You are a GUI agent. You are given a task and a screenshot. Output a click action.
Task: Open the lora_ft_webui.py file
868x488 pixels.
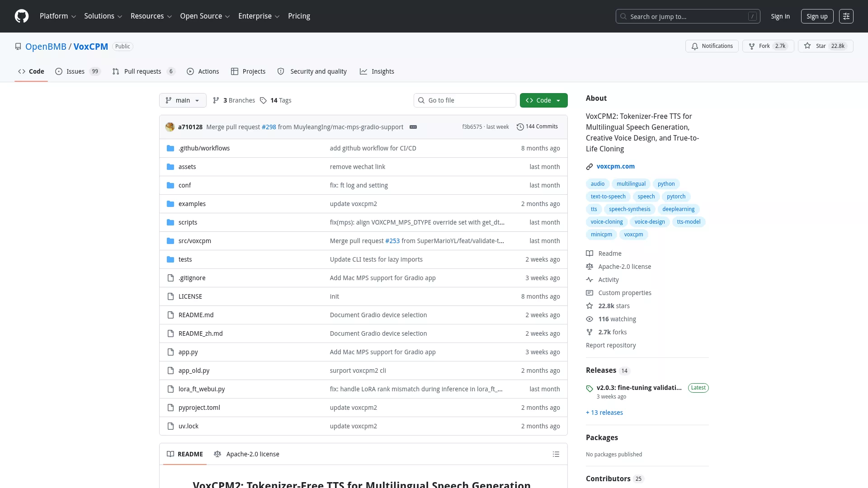pos(202,389)
